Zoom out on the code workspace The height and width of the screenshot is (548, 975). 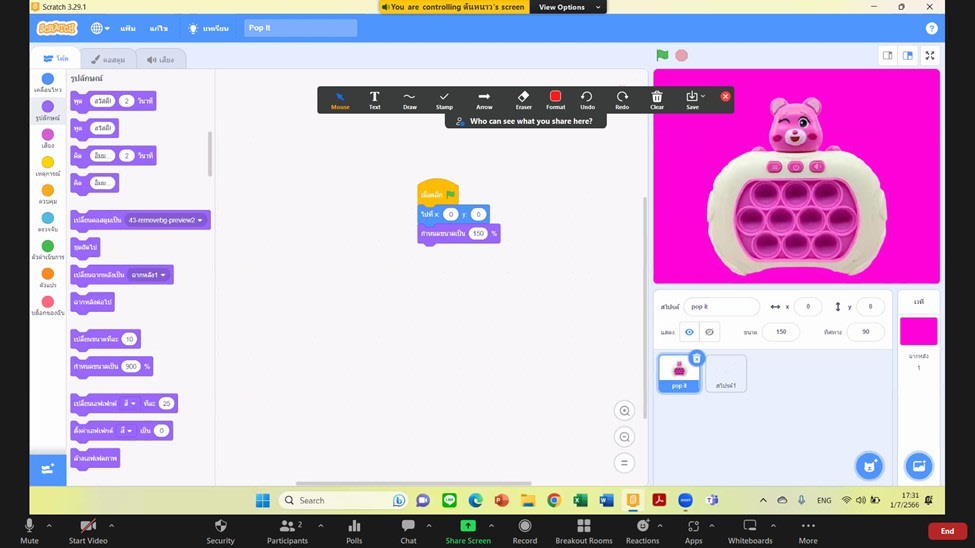624,437
